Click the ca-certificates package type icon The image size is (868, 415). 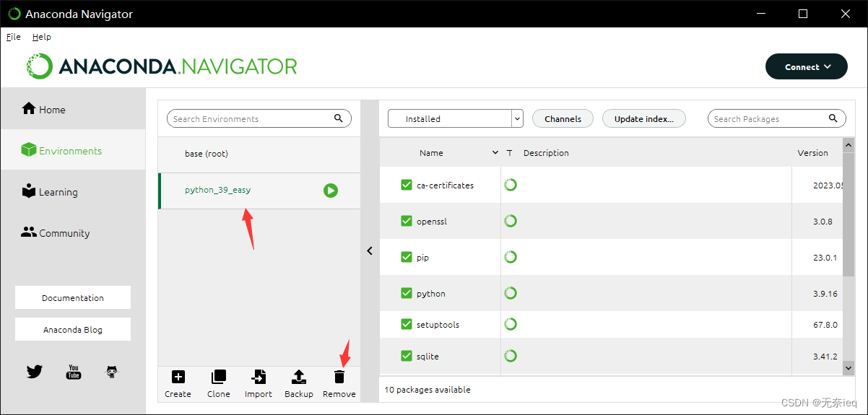coord(511,185)
